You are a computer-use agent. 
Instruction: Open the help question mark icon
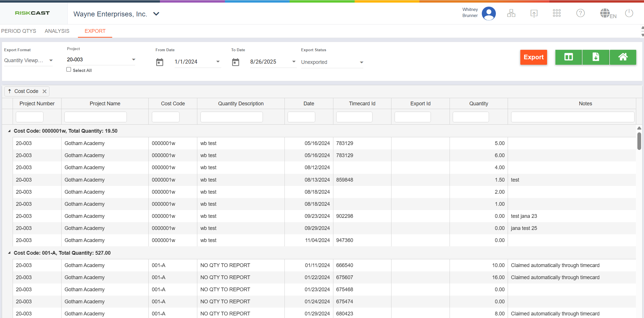point(580,13)
